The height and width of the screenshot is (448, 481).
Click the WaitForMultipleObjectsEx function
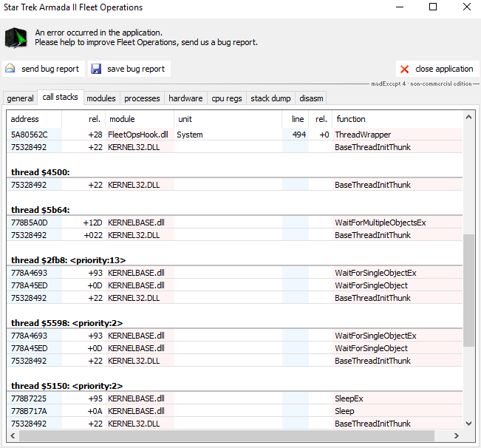click(x=398, y=223)
